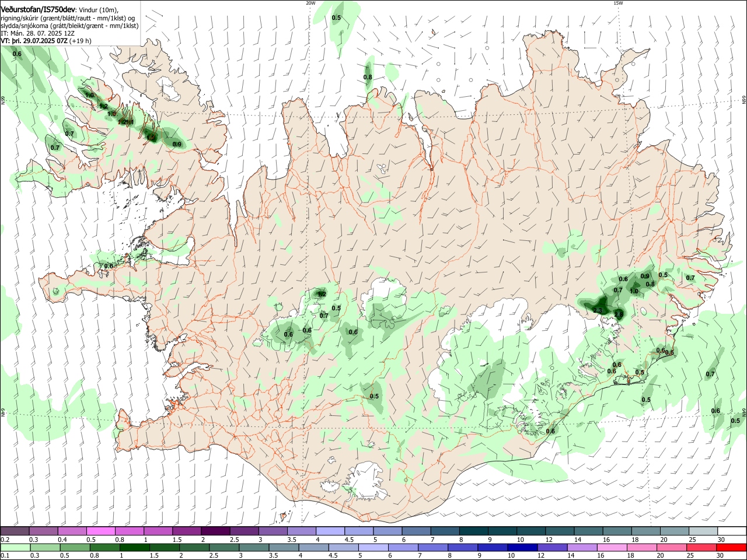Click the '(+19 h)' forecast offset text

(x=81, y=41)
